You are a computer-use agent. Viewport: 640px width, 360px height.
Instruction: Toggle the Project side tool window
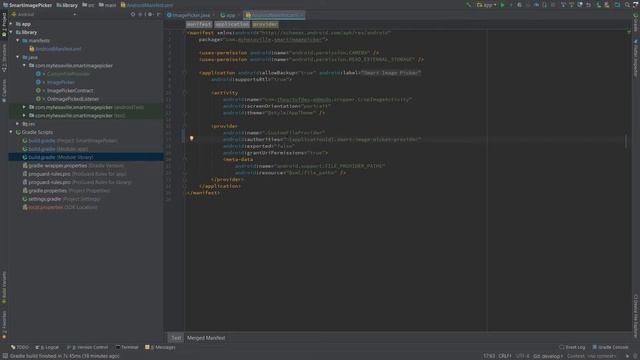4,25
